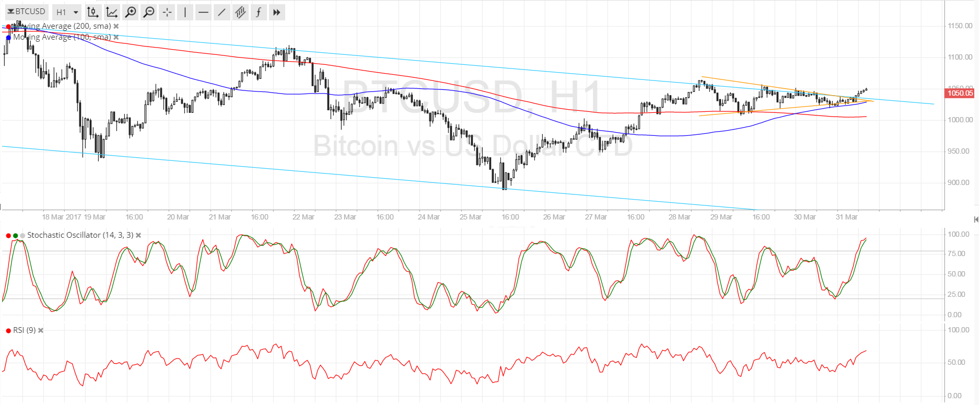Select the horizontal line drawing tool
This screenshot has width=980, height=405.
[x=203, y=12]
